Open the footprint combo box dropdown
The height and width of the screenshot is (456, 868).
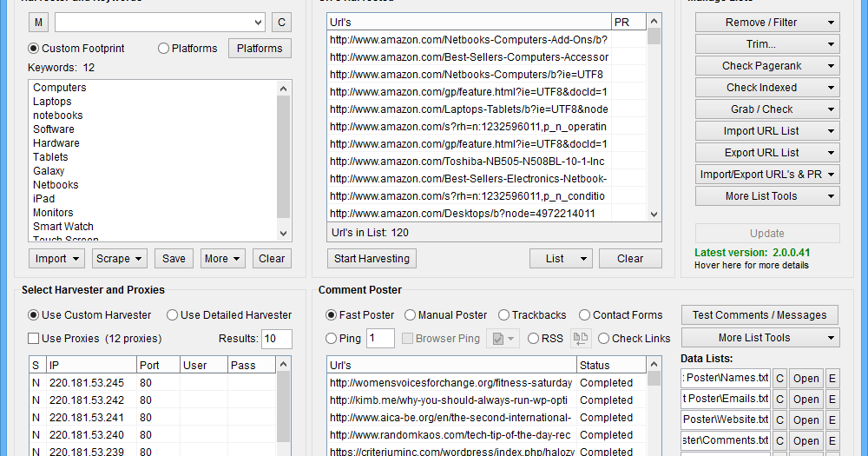[x=258, y=23]
